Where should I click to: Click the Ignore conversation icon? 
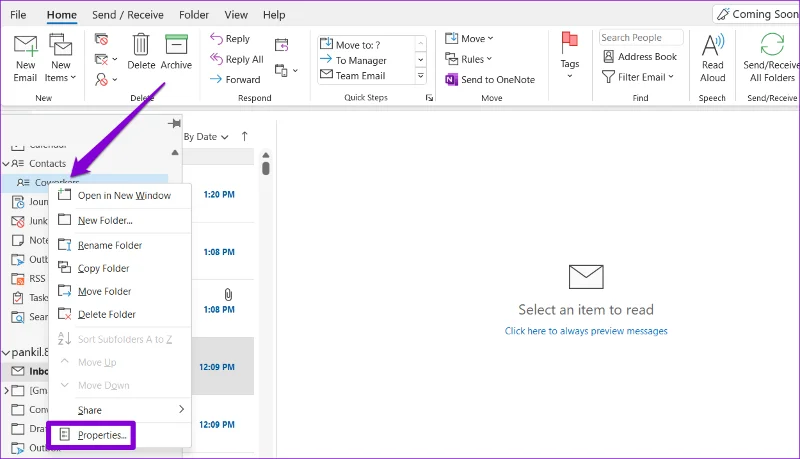click(x=102, y=39)
